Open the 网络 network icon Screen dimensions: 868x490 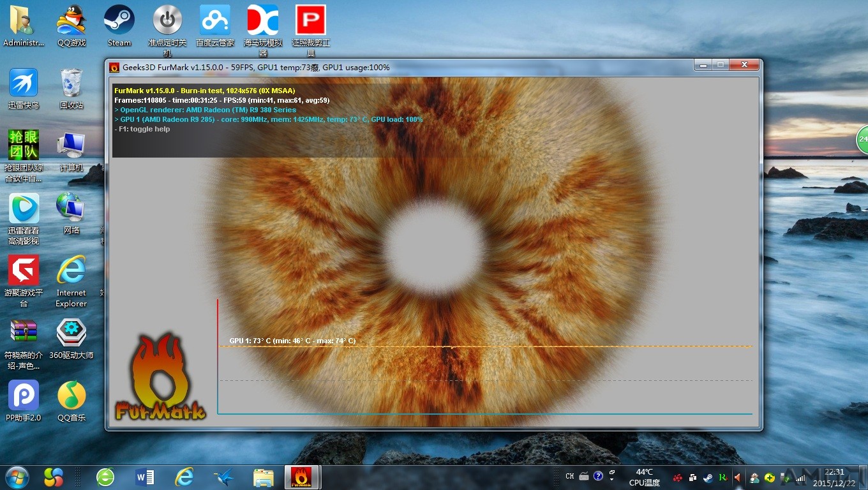click(x=71, y=214)
